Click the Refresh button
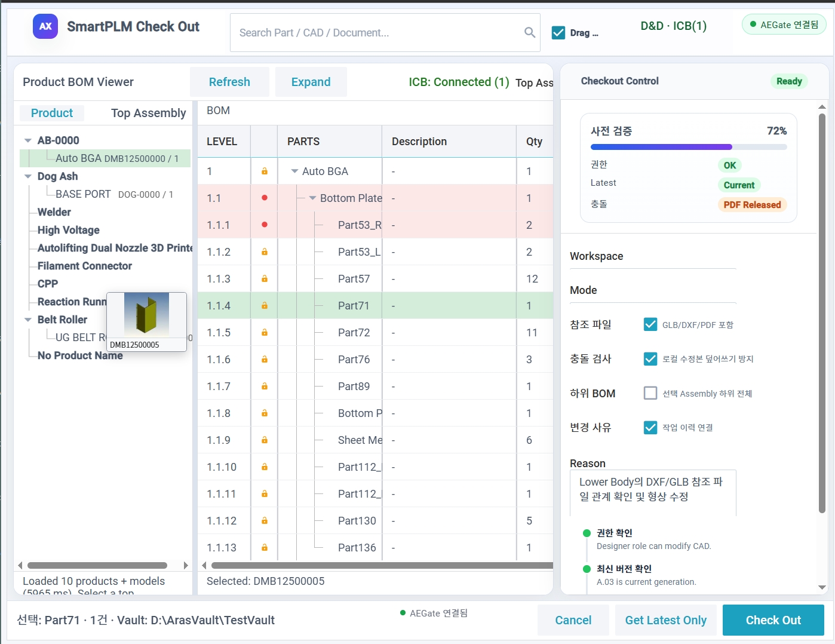Image resolution: width=835 pixels, height=644 pixels. (229, 82)
